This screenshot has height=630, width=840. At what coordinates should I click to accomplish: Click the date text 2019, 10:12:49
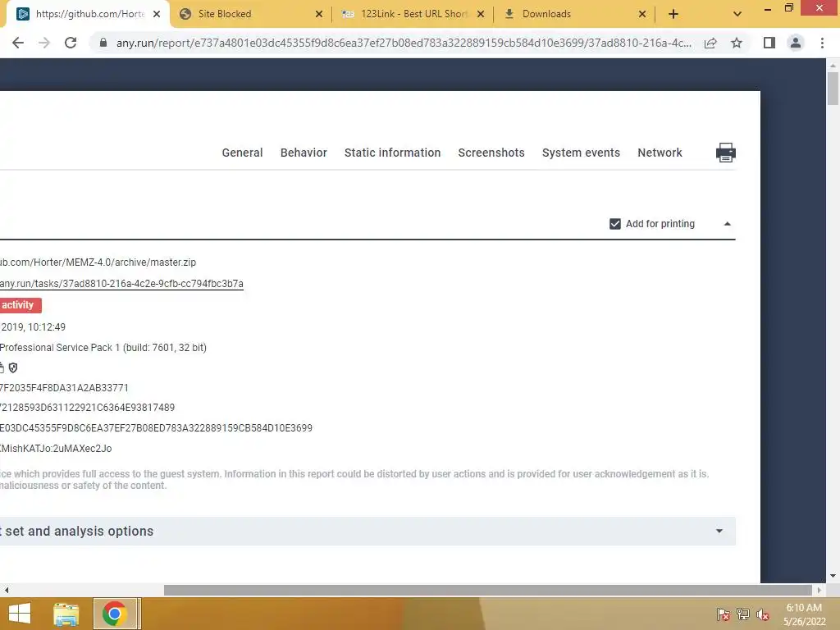point(33,327)
